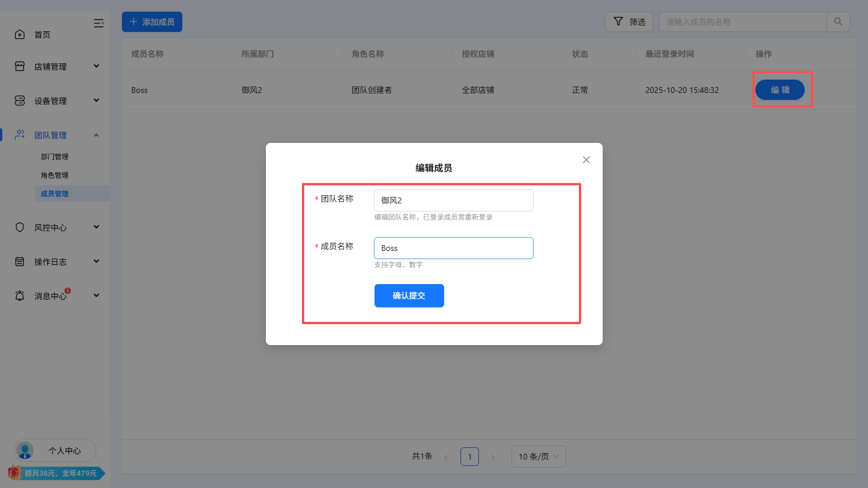
Task: Click the 筛选 filter button
Action: [x=629, y=21]
